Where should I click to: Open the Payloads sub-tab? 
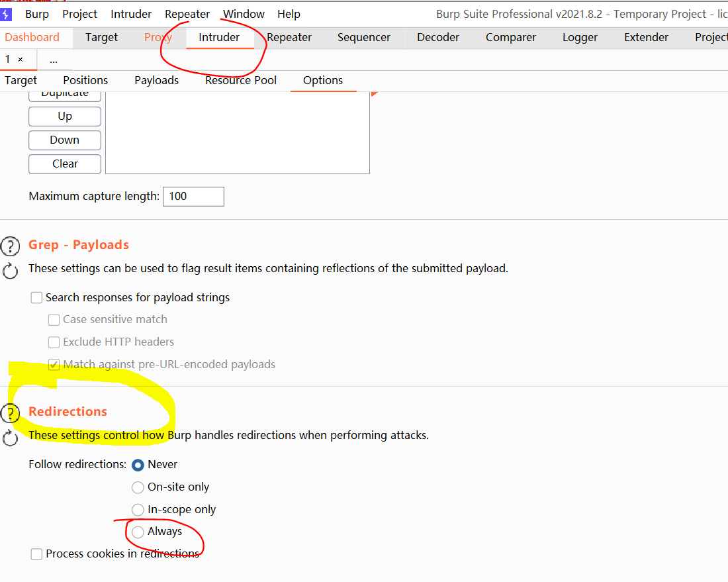coord(156,80)
